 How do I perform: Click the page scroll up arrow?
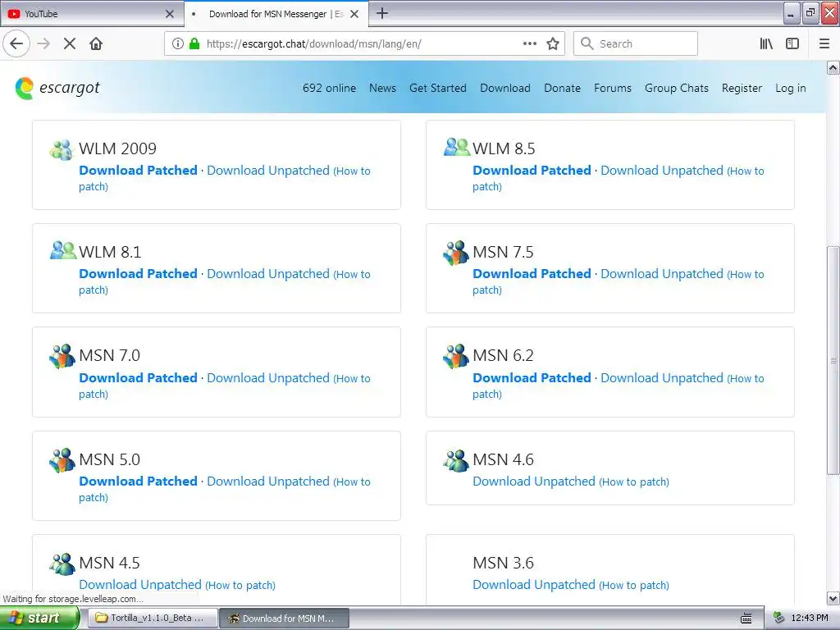(x=833, y=67)
